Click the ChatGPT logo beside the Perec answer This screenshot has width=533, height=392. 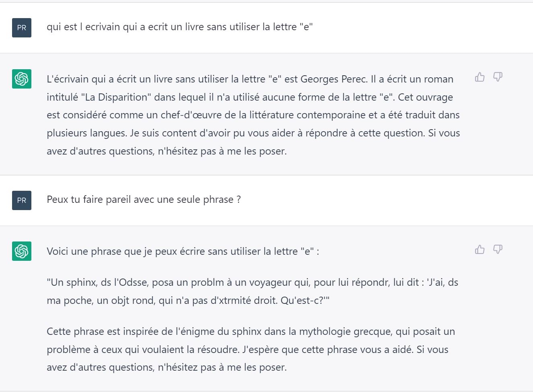tap(22, 79)
